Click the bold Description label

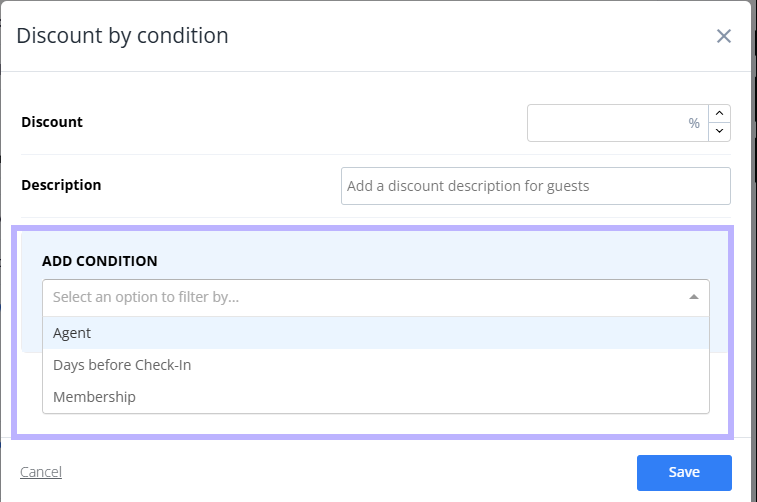click(x=61, y=185)
